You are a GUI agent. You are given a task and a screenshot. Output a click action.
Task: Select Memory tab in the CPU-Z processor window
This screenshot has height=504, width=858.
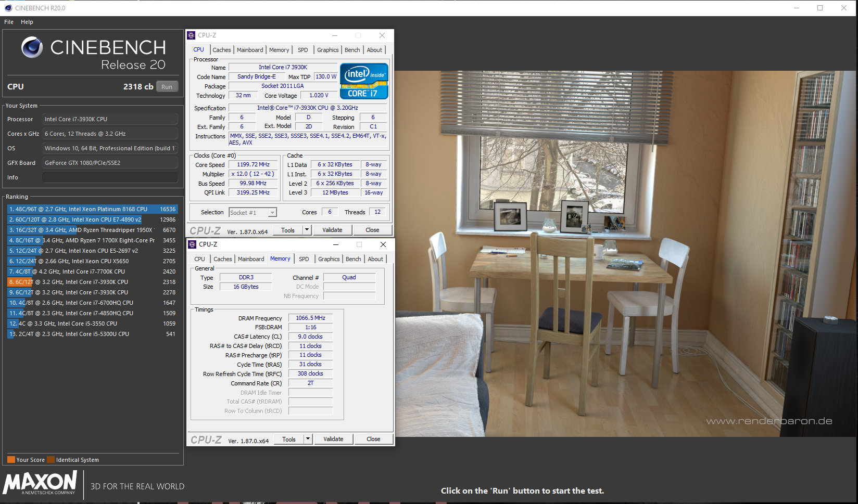(x=279, y=50)
